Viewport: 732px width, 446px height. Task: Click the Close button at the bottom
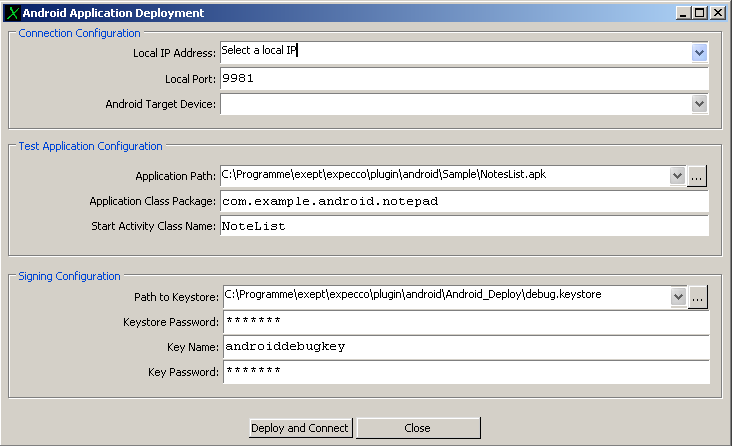point(418,428)
